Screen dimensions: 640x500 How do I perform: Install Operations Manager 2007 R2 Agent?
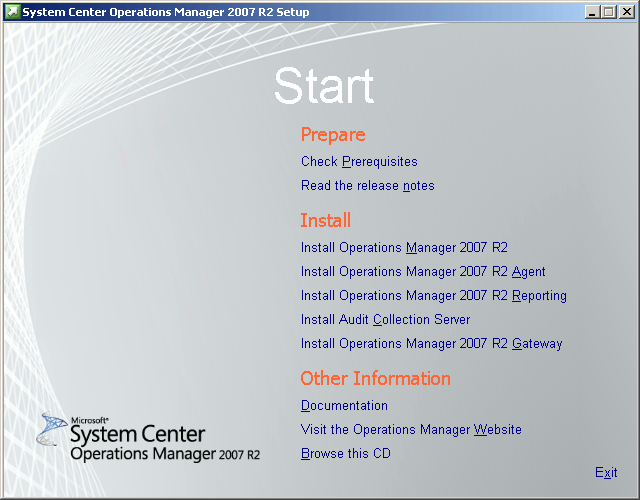pyautogui.click(x=423, y=272)
